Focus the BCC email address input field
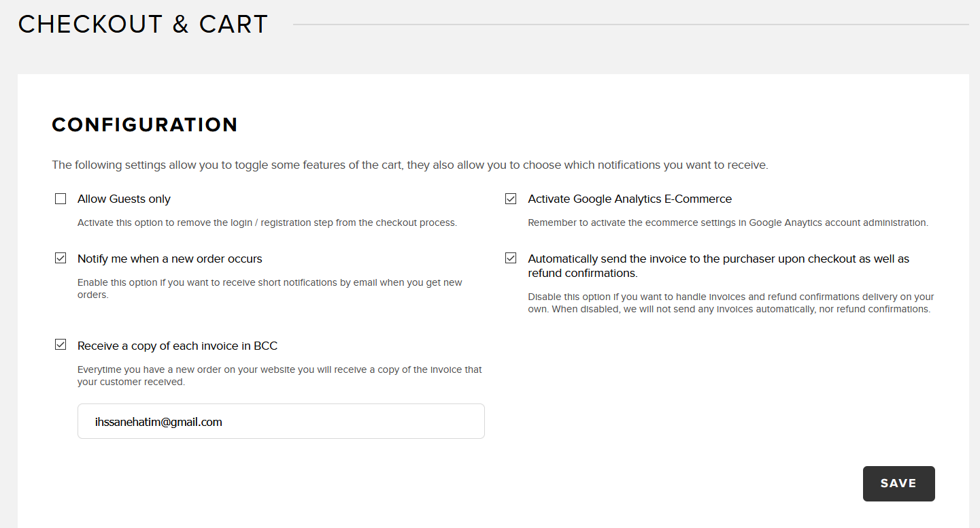 [x=281, y=421]
